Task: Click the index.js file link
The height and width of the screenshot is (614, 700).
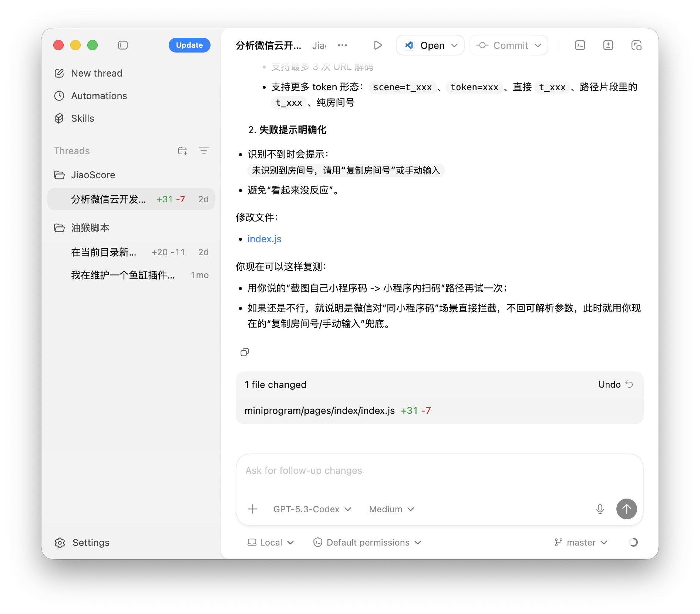Action: pos(264,239)
